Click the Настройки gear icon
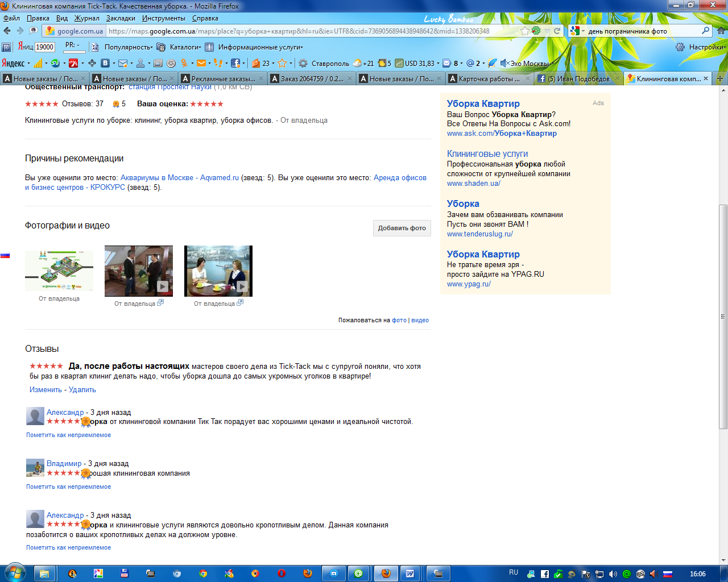This screenshot has width=728, height=582. pos(680,47)
